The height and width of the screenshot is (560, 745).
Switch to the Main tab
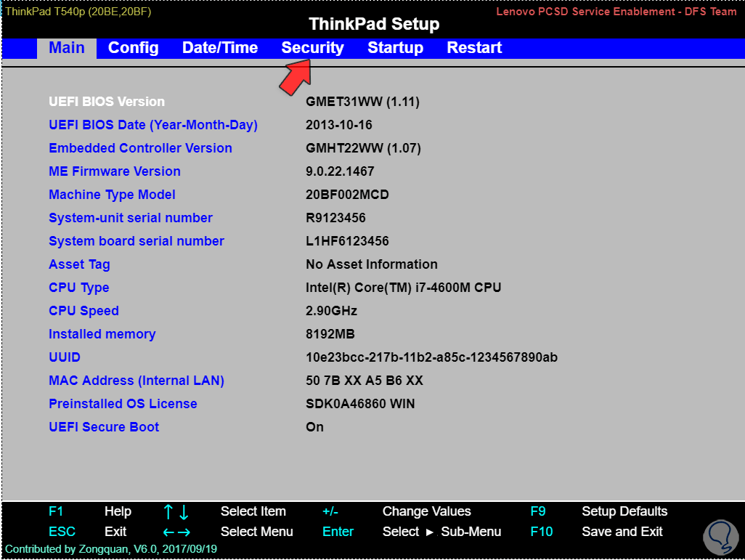tap(67, 48)
